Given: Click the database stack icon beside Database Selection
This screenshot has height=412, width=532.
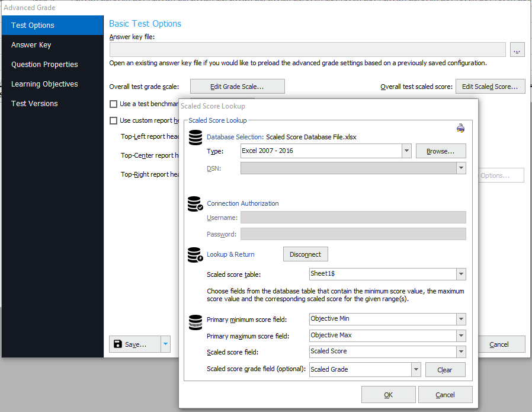Looking at the screenshot, I should pyautogui.click(x=196, y=138).
